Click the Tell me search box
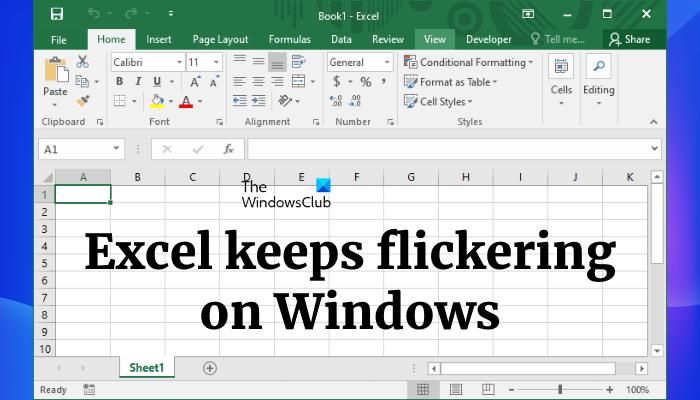The width and height of the screenshot is (700, 400). point(558,39)
